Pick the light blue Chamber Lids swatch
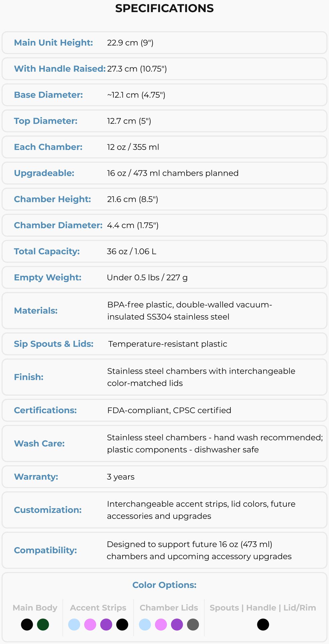 [x=145, y=625]
